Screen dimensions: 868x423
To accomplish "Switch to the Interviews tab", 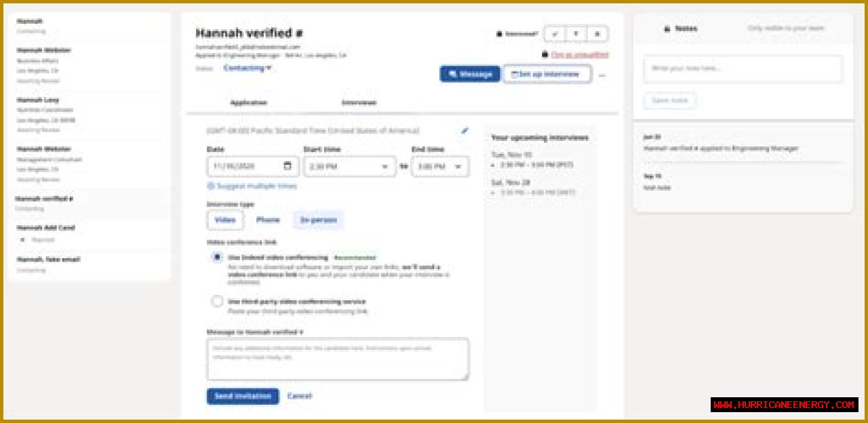I will pos(359,102).
